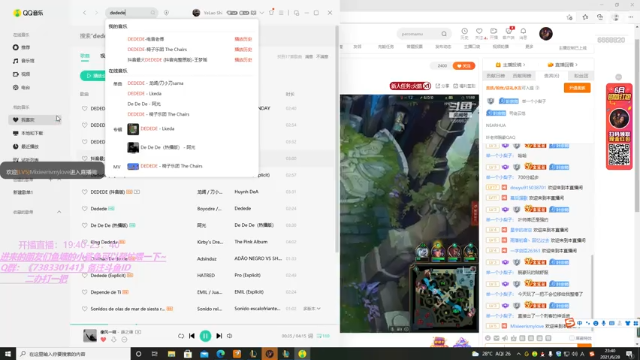The width and height of the screenshot is (640, 360).
Task: Open the artist link 'HATRED'
Action: pos(206,276)
